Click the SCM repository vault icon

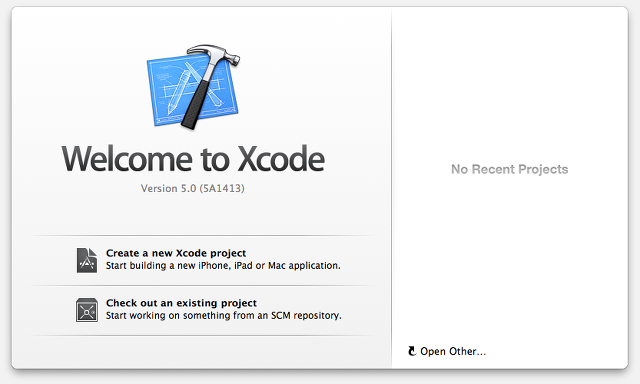(87, 310)
